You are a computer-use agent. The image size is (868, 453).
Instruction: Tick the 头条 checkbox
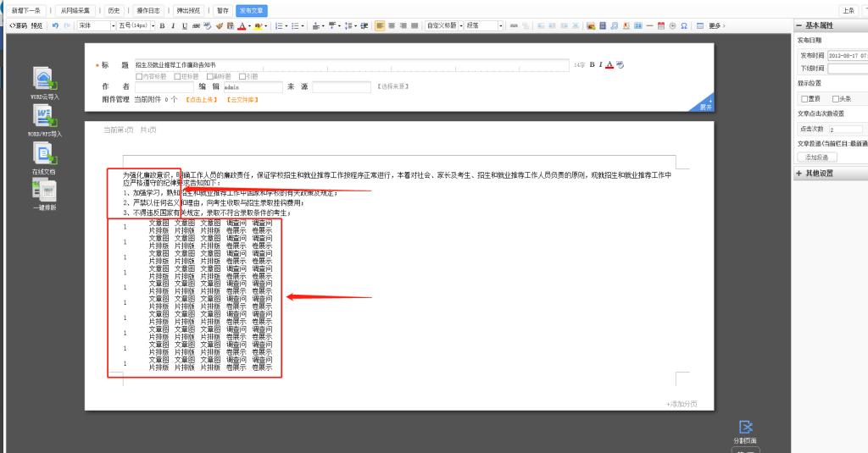coord(836,98)
